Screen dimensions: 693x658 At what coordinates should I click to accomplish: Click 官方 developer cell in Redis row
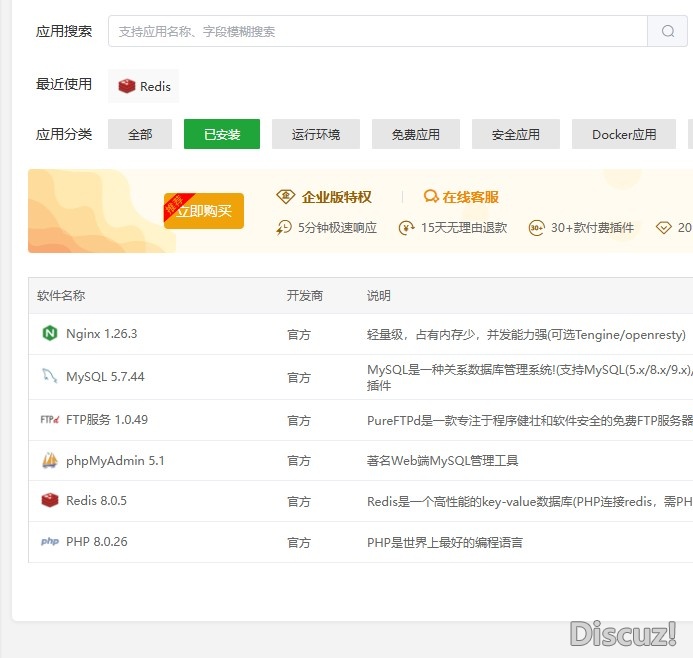coord(299,502)
